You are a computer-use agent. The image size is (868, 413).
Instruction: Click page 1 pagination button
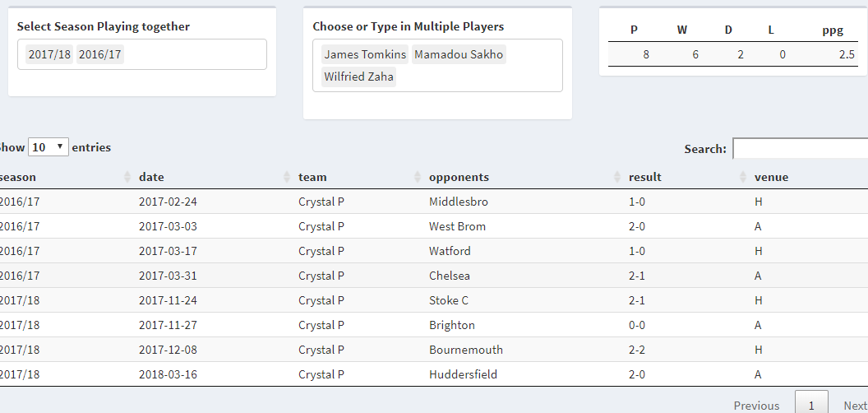811,404
